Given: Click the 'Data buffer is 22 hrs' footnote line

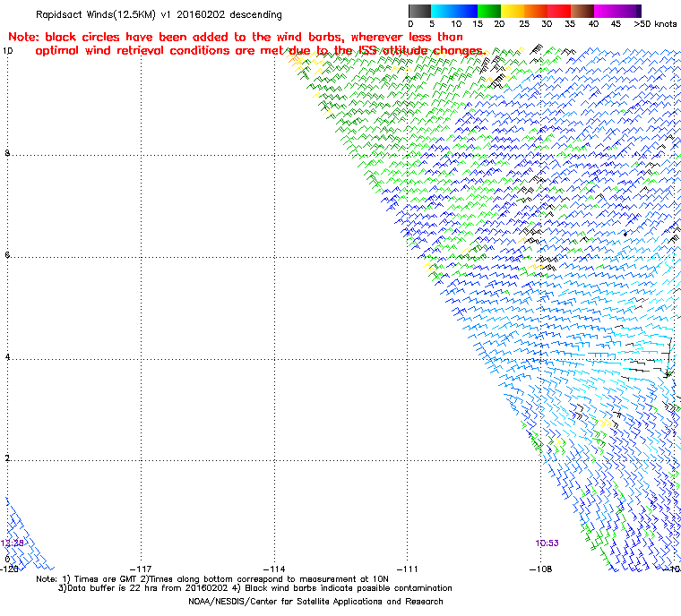Looking at the screenshot, I should [255, 588].
